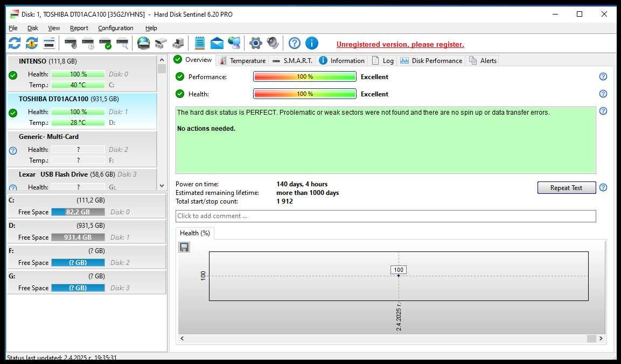Viewport: 621px width, 364px height.
Task: Switch to the Information tab
Action: tap(342, 61)
